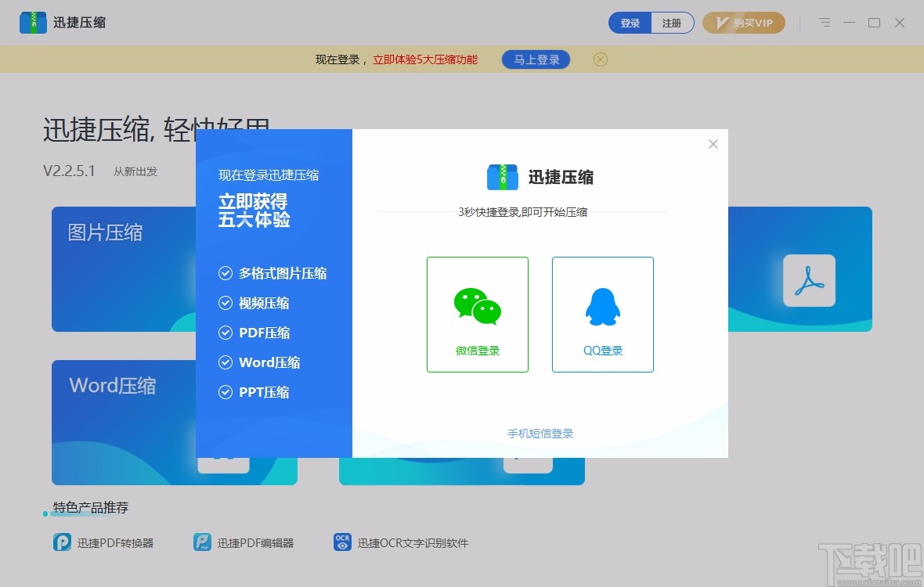Click the 迅捷压缩 zipper logo in title bar
The width and height of the screenshot is (924, 587).
click(32, 22)
